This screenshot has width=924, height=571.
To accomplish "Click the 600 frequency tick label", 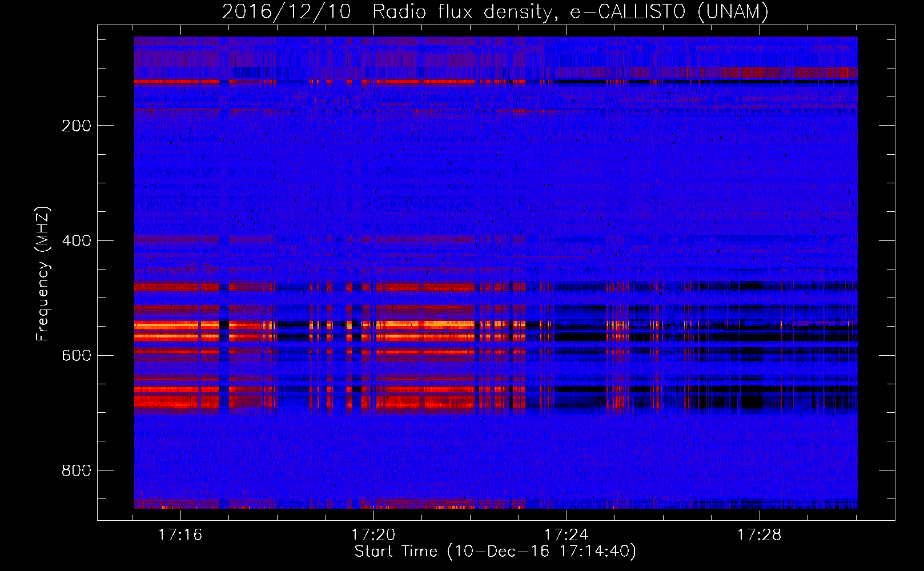I will click(x=77, y=355).
